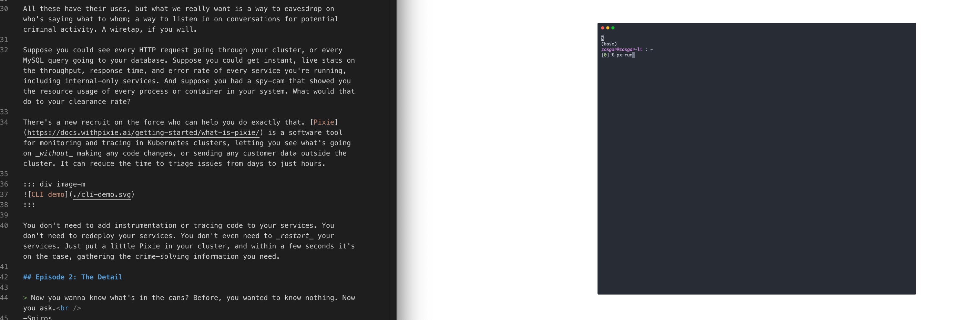The height and width of the screenshot is (320, 980).
Task: Click the '(base)' line in terminal
Action: [x=609, y=44]
